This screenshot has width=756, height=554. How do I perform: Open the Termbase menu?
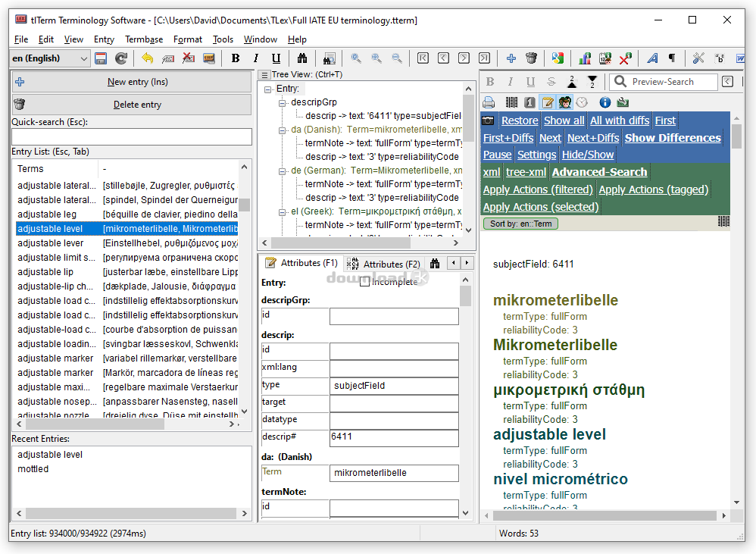point(144,39)
